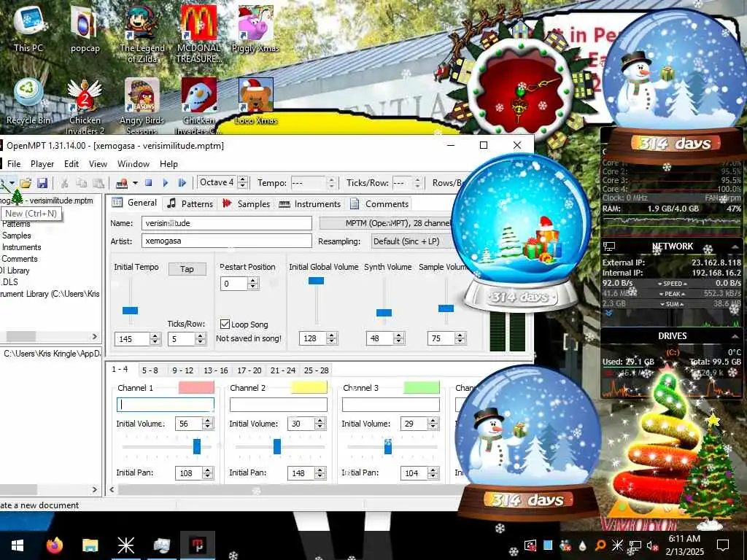
Task: Open the File menu
Action: click(x=14, y=164)
